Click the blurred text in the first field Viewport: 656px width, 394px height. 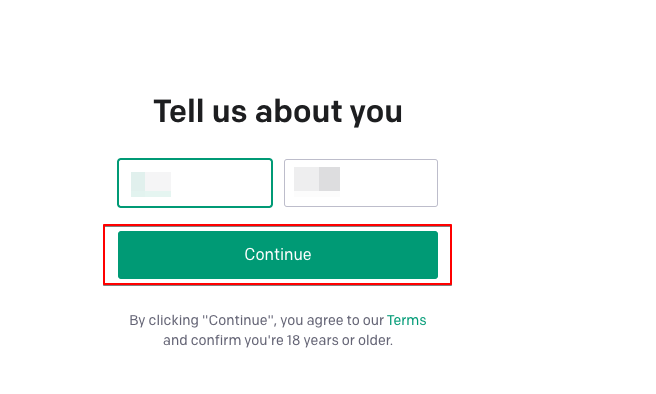click(x=151, y=184)
